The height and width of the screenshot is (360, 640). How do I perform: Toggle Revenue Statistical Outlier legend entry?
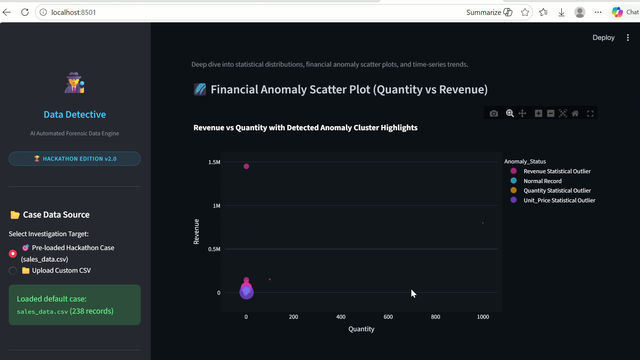click(551, 171)
